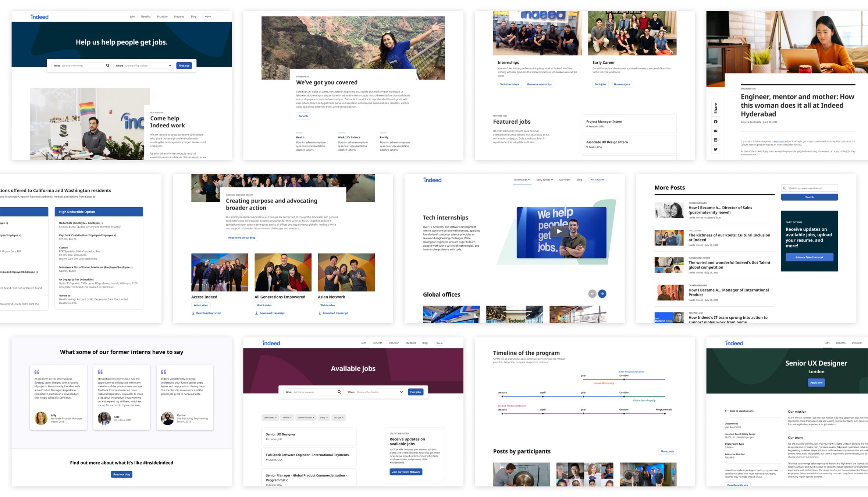Expand the Date Posted filter

(x=270, y=417)
